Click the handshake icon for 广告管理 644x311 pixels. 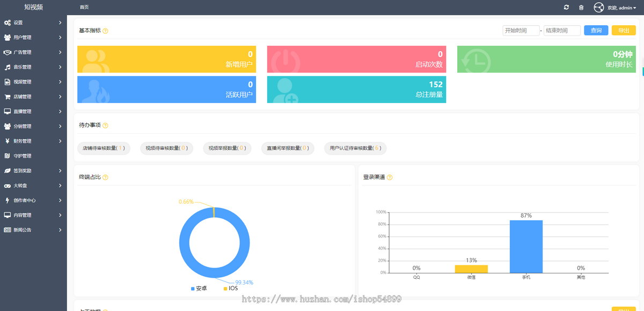[8, 52]
